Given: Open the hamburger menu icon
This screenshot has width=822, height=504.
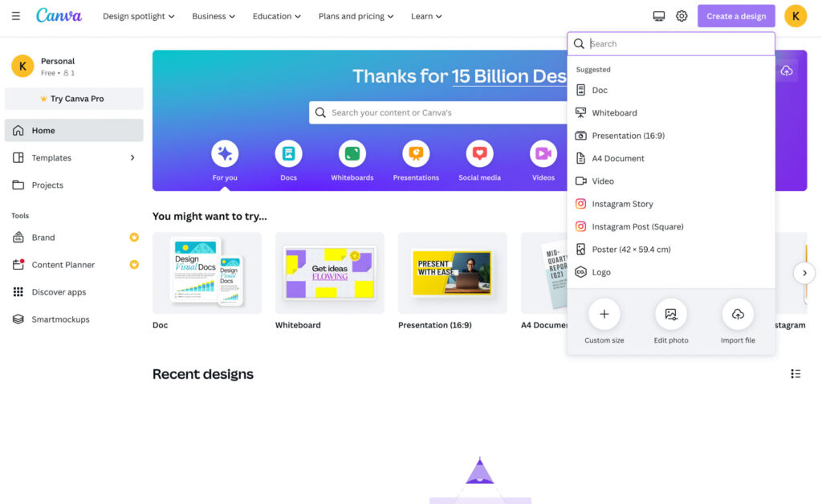Looking at the screenshot, I should point(16,16).
